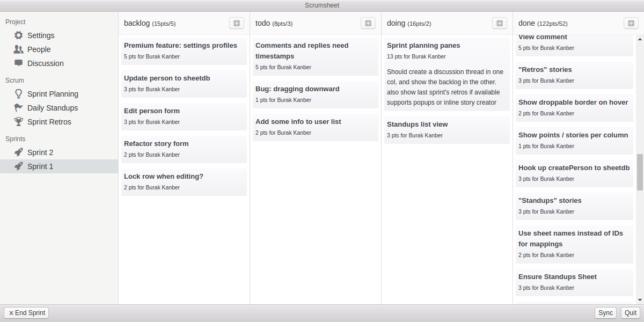Open the Settings gear icon
Screen dimensions: 644x322
[x=18, y=35]
